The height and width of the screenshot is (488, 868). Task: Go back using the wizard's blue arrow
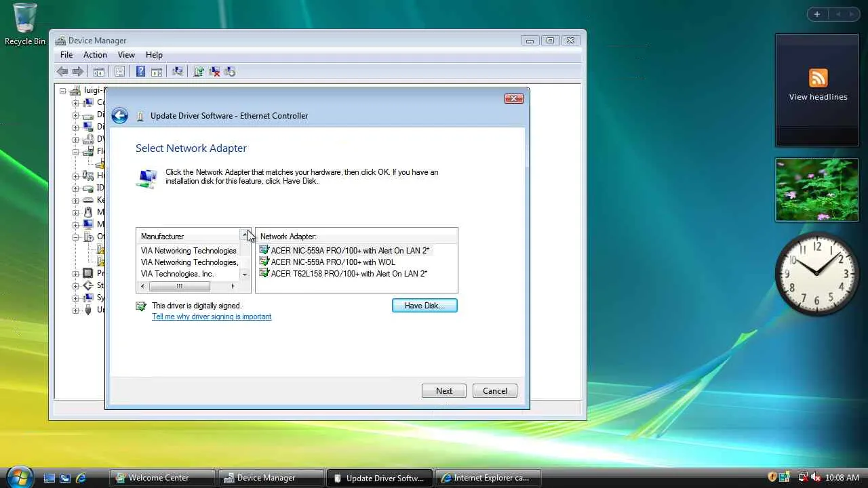click(120, 116)
